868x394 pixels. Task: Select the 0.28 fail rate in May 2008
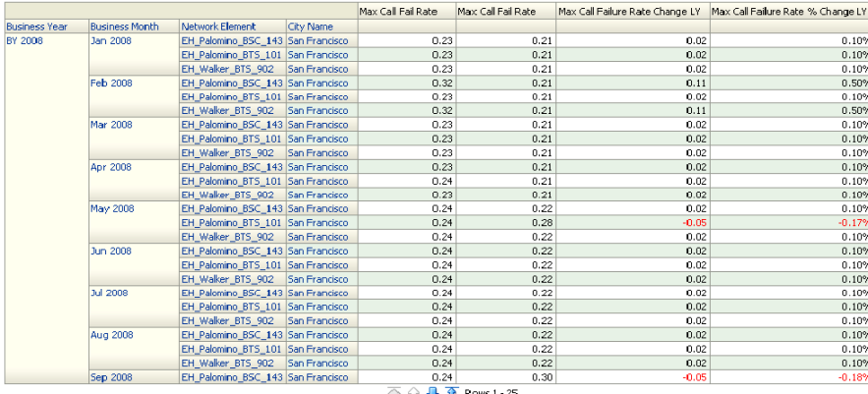(544, 222)
